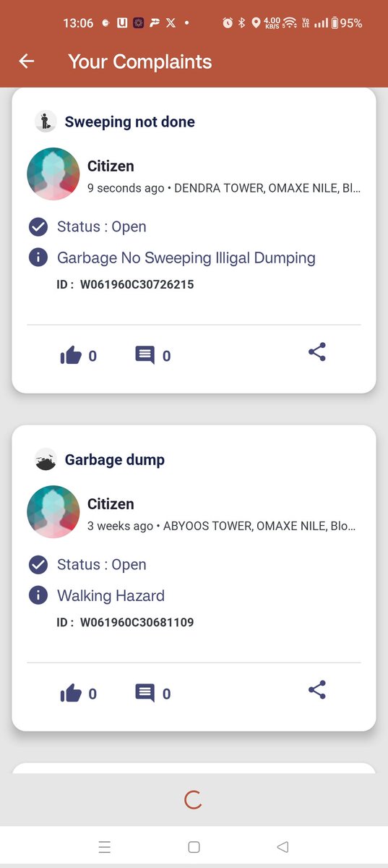Tap the alarm icon in status bar
The image size is (388, 868).
point(228,23)
